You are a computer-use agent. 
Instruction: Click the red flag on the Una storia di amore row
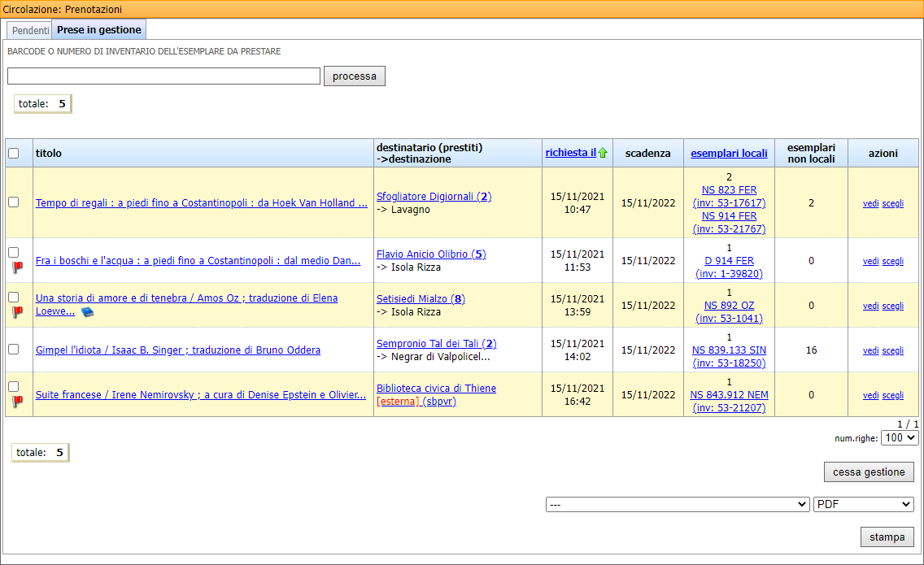click(17, 312)
